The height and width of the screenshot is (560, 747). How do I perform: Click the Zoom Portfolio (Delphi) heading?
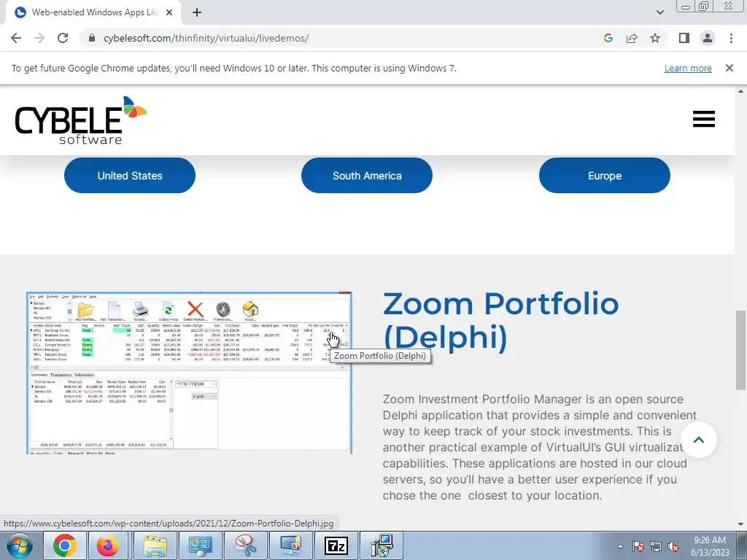pyautogui.click(x=500, y=320)
